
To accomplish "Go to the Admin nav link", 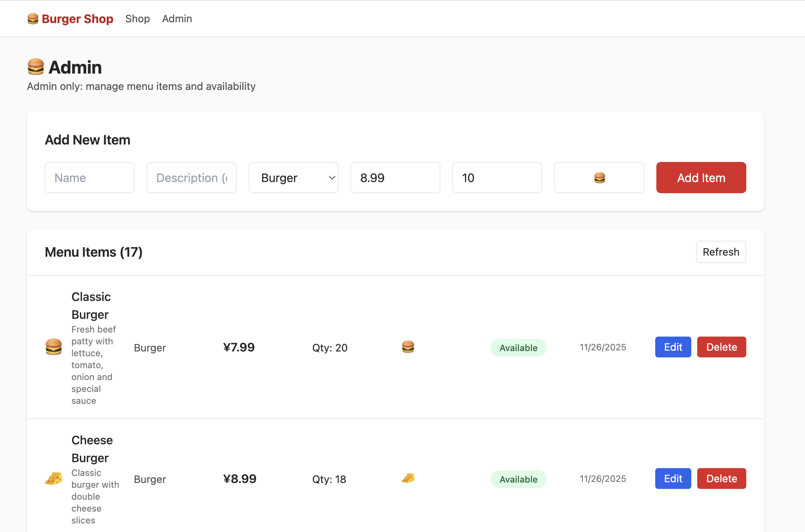I will 177,19.
